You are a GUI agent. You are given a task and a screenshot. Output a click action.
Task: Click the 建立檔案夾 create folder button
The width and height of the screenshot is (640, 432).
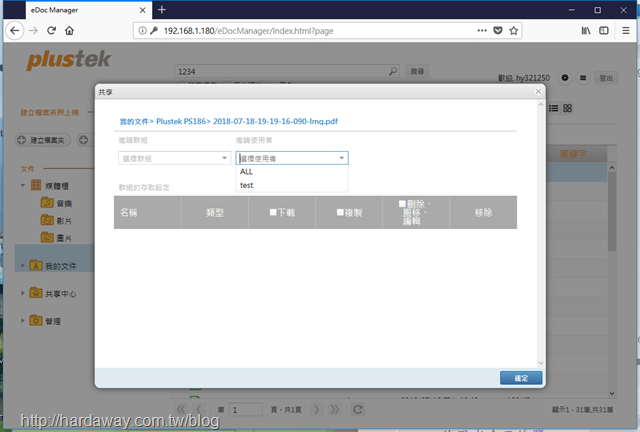(x=42, y=140)
